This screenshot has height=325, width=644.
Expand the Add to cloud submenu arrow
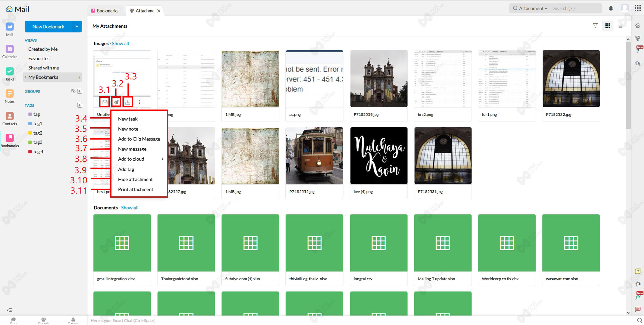[x=163, y=159]
